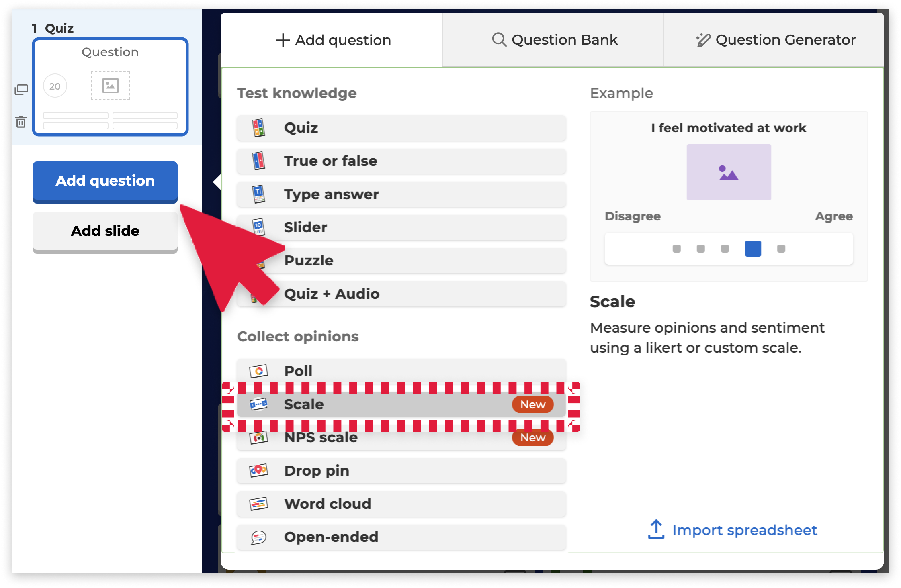The image size is (901, 588).
Task: Click 'I feel motivated at work' example title
Action: [x=729, y=128]
